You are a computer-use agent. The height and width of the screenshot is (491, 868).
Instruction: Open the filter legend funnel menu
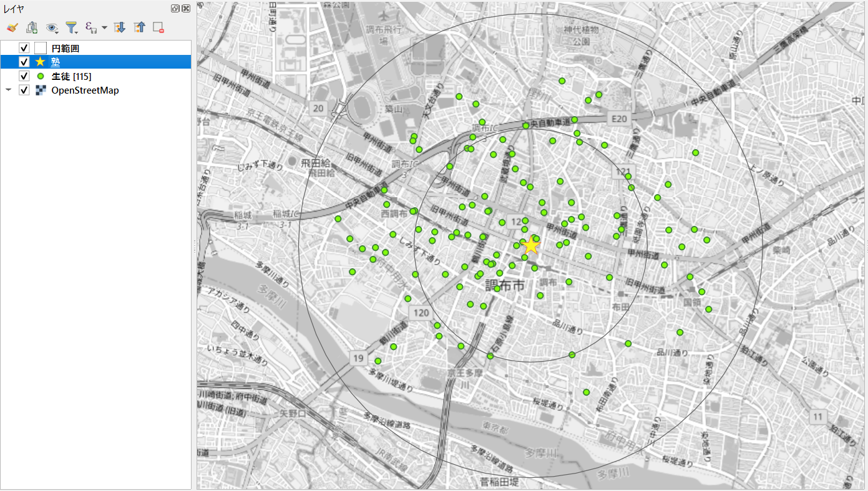point(72,27)
